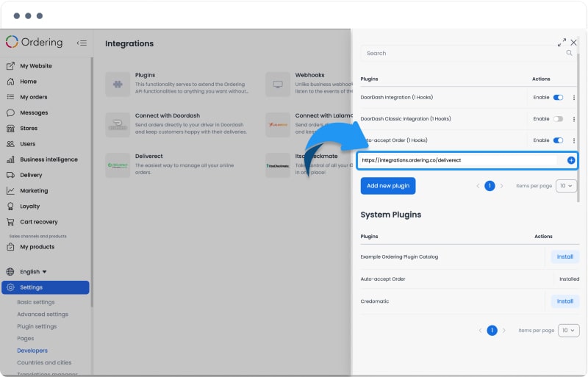Open the English language dropdown
The width and height of the screenshot is (588, 377).
pos(33,272)
